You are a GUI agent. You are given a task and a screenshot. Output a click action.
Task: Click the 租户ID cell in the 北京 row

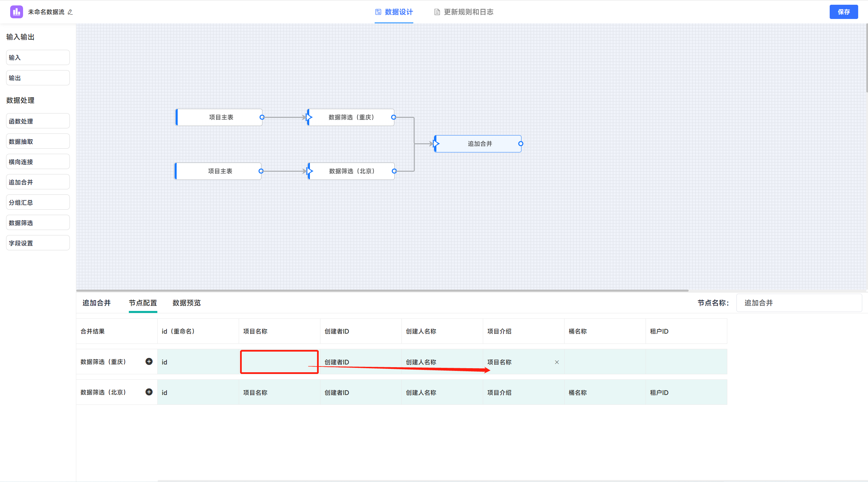686,392
